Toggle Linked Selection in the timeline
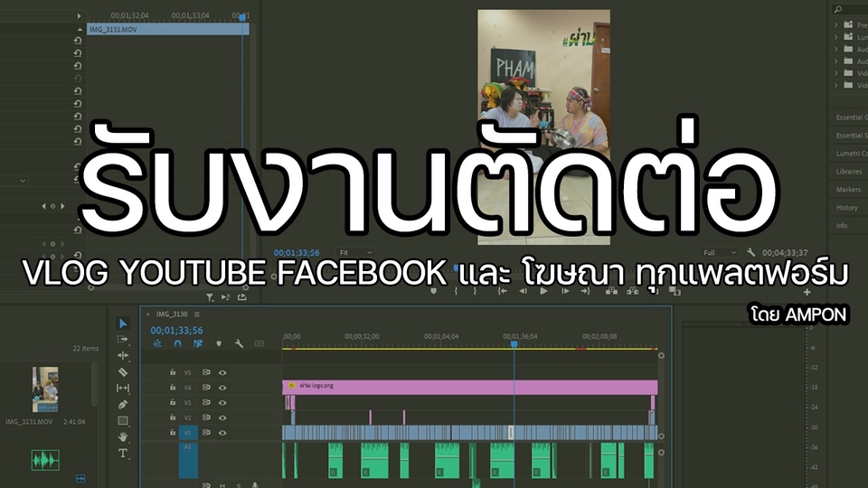Viewport: 868px width, 488px height. click(x=198, y=343)
